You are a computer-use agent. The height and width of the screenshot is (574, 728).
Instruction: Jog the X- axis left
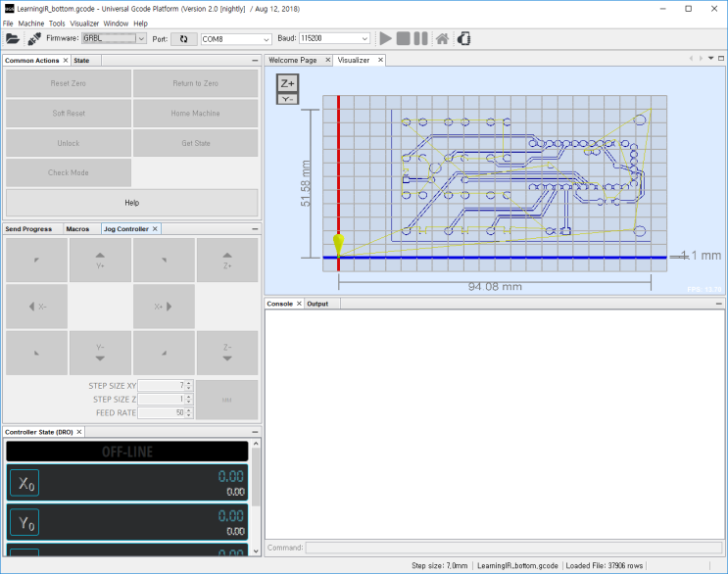click(x=36, y=307)
